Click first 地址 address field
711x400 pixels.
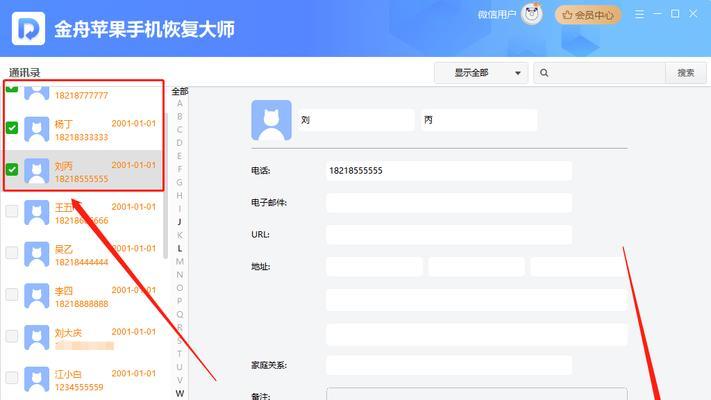click(374, 267)
